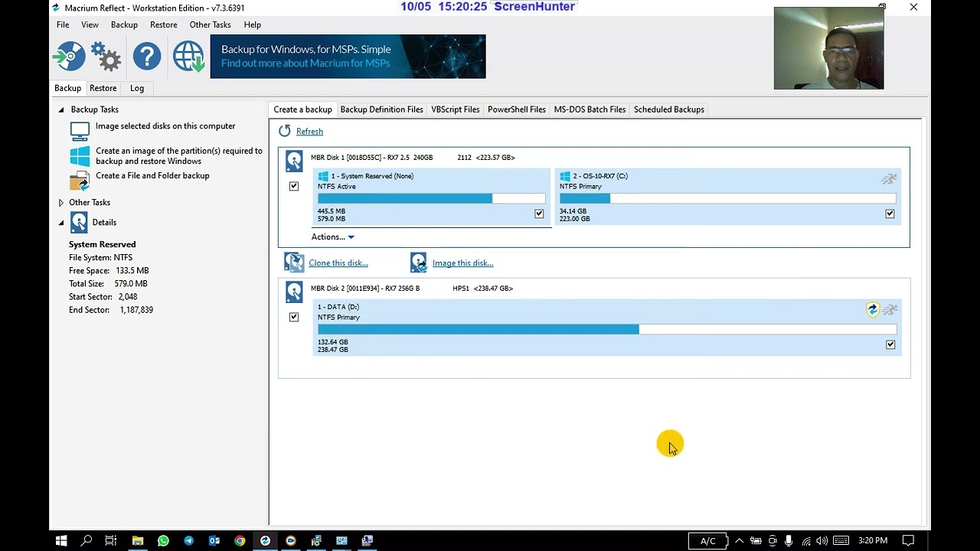Click the question mark help icon
Image resolution: width=980 pixels, height=551 pixels.
147,57
